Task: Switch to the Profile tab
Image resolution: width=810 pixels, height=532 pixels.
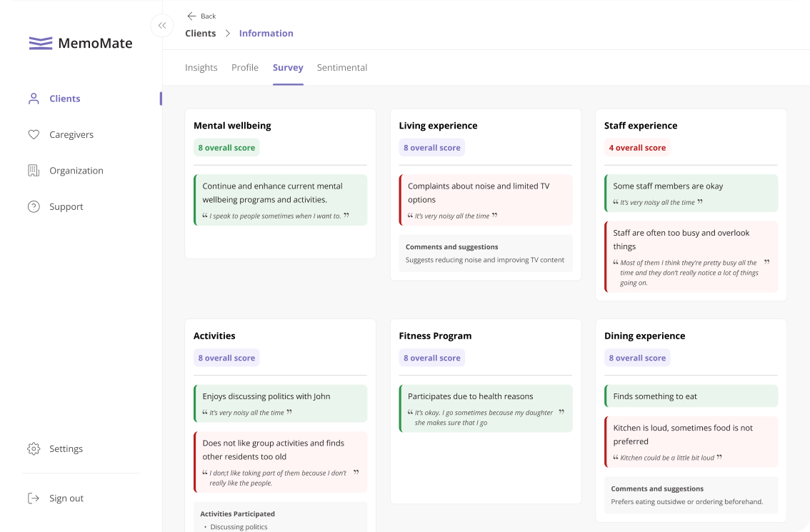Action: [245, 68]
